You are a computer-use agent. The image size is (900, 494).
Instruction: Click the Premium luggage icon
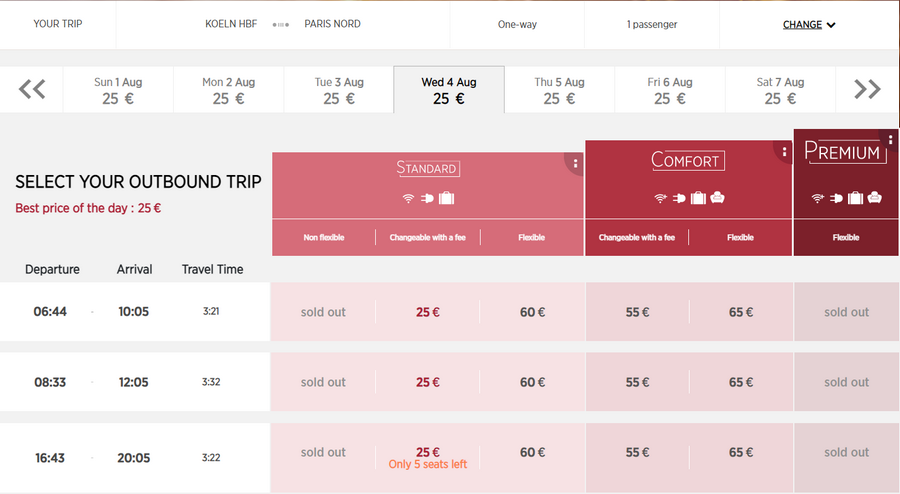[855, 198]
